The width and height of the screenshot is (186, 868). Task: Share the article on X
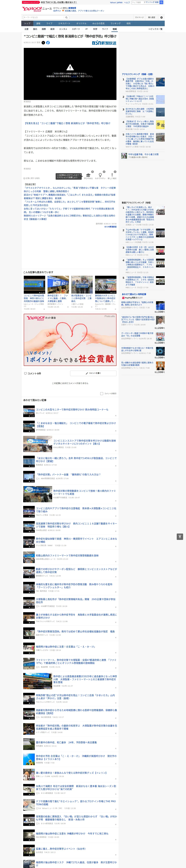[43, 43]
